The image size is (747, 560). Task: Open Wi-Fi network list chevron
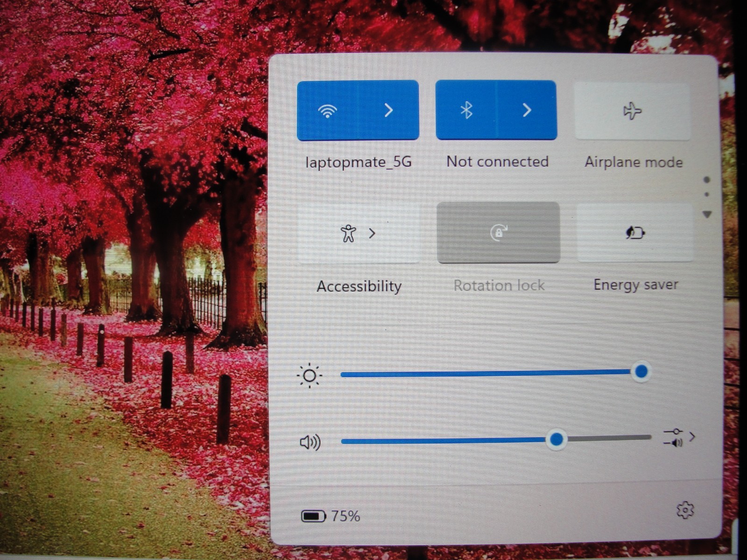388,111
